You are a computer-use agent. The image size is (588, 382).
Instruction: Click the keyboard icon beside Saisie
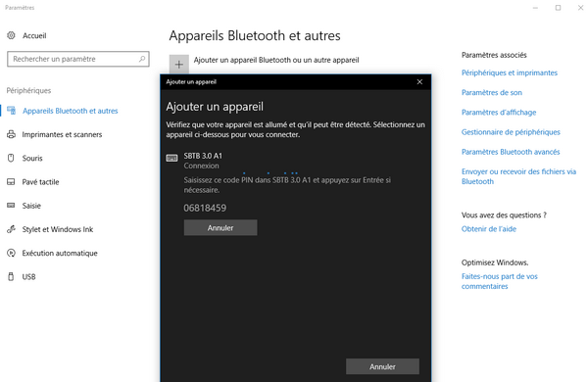coord(11,206)
